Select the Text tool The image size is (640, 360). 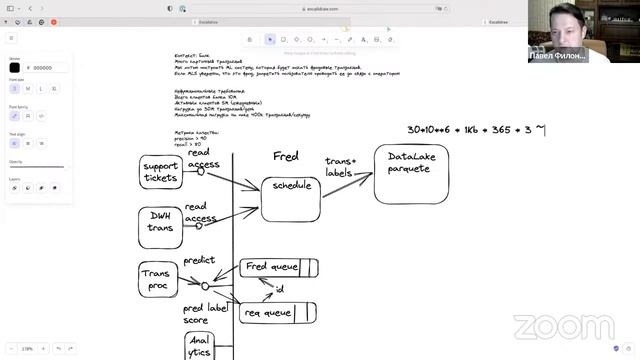(363, 40)
